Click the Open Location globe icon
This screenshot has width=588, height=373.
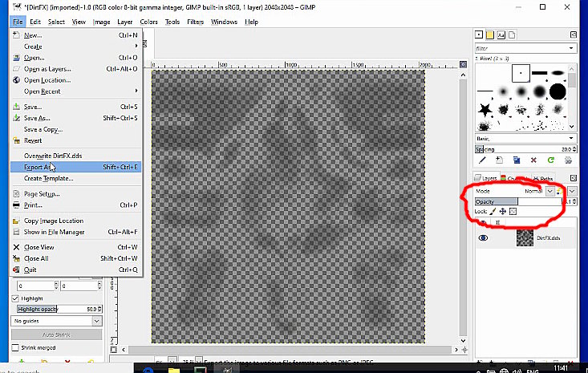tap(16, 80)
